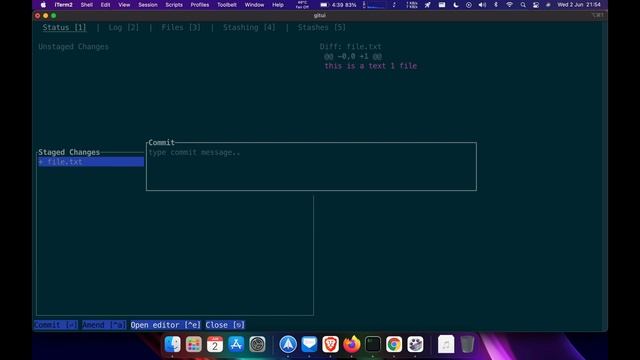Click the battery status icon in the menu bar

(324, 5)
